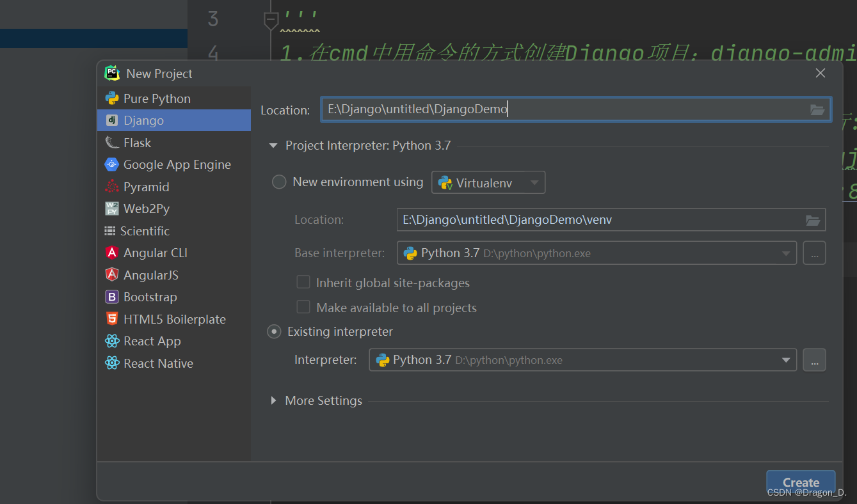Enable Make available to all projects
Screen dimensions: 857x504
coord(303,308)
